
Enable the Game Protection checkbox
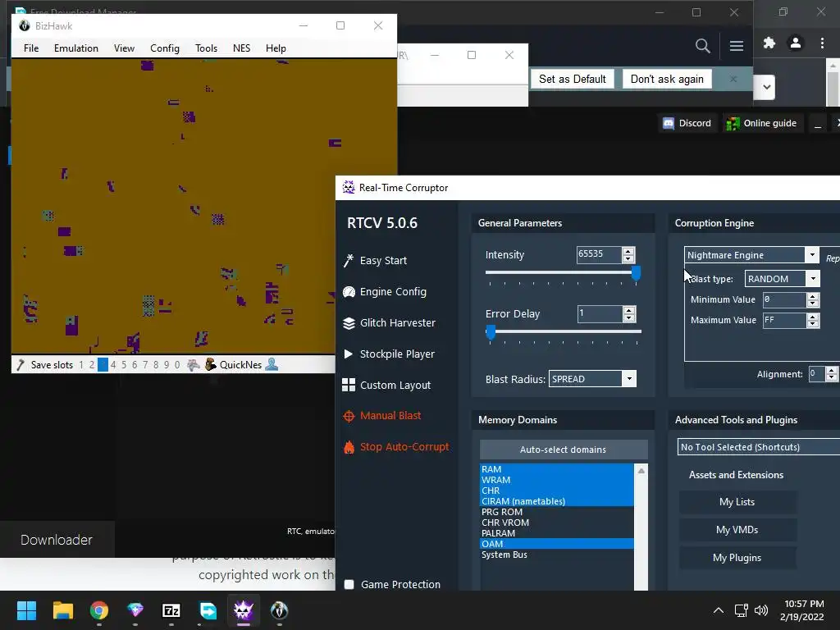click(x=349, y=584)
